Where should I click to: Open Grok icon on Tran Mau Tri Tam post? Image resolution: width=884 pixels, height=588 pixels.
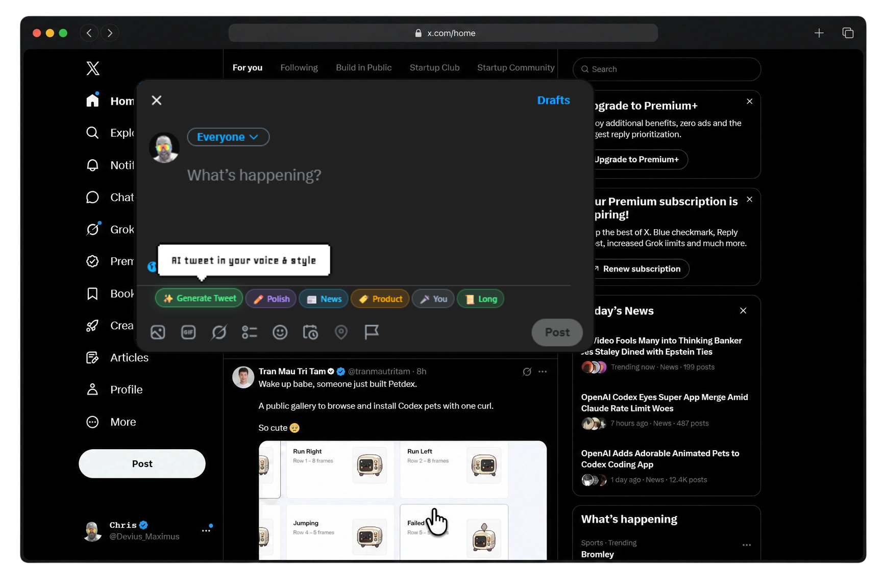point(527,372)
